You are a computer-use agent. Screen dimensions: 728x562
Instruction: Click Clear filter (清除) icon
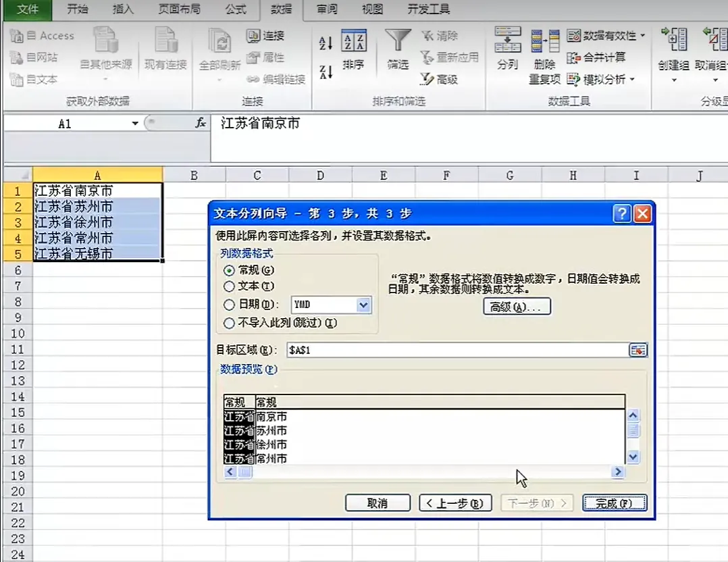point(427,36)
